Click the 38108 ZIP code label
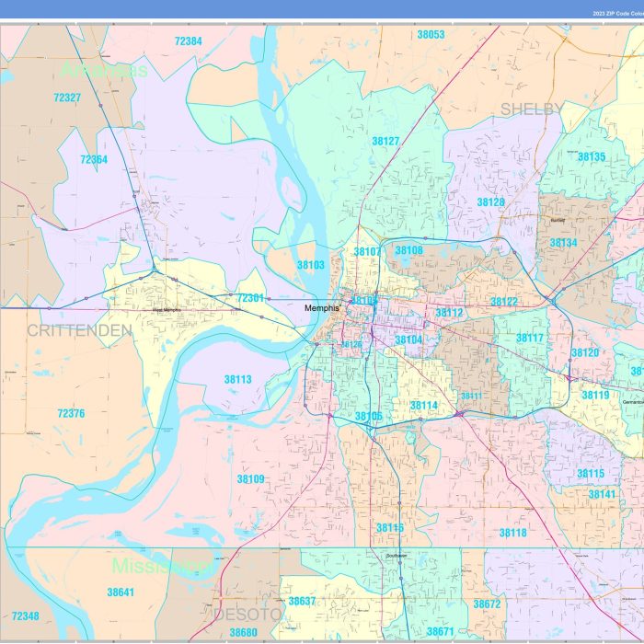The height and width of the screenshot is (644, 644). coord(408,250)
